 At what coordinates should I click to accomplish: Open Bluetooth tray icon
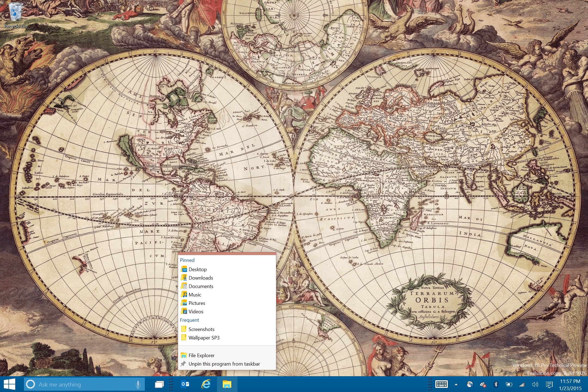pos(496,384)
